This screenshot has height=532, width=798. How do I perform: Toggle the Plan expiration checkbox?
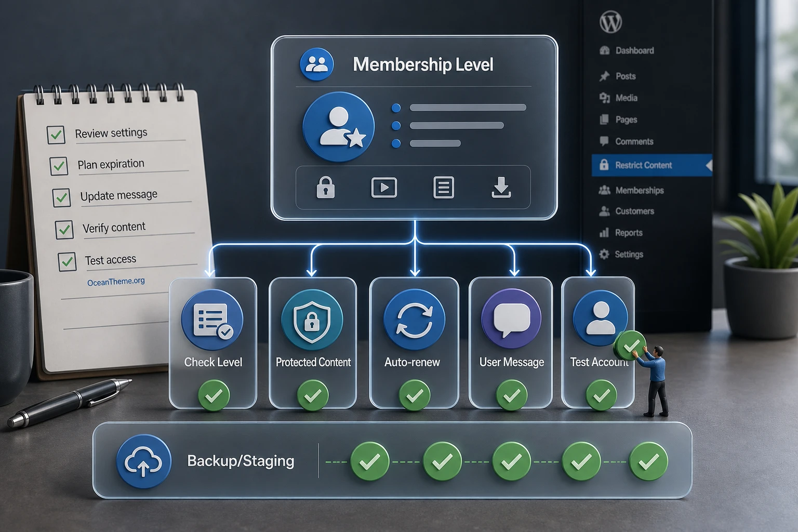(59, 166)
